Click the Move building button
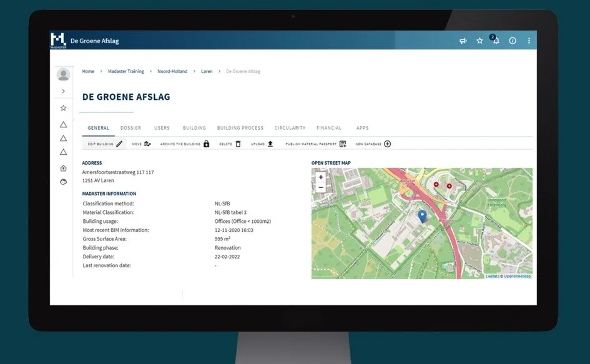Image resolution: width=590 pixels, height=364 pixels. (142, 144)
